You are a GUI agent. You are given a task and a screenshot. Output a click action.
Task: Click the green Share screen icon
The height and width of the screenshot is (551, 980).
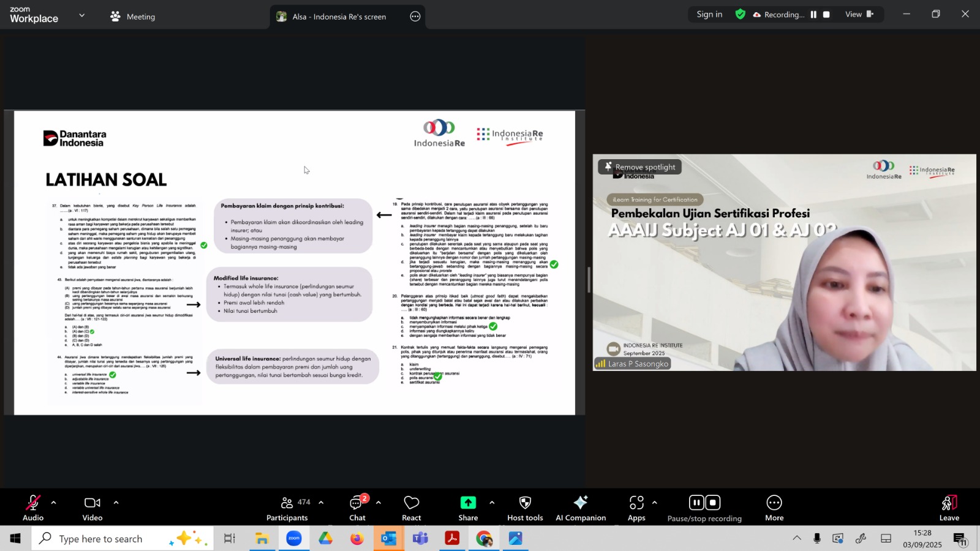coord(468,503)
